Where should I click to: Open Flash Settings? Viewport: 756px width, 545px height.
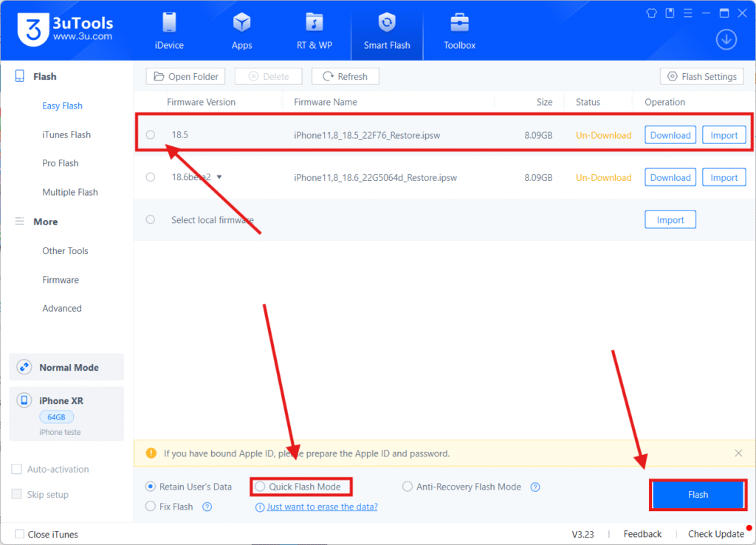[x=702, y=76]
